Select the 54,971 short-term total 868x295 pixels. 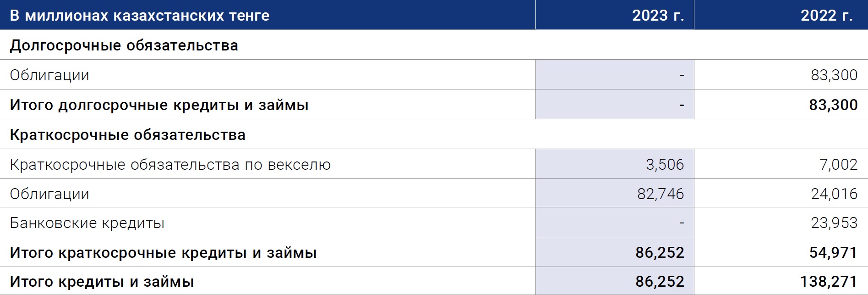click(833, 252)
